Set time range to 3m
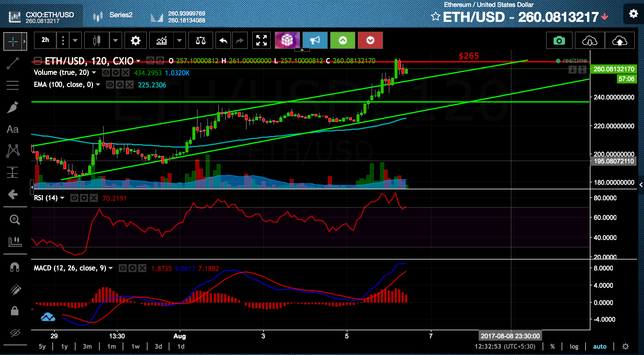The image size is (644, 355). pyautogui.click(x=87, y=346)
